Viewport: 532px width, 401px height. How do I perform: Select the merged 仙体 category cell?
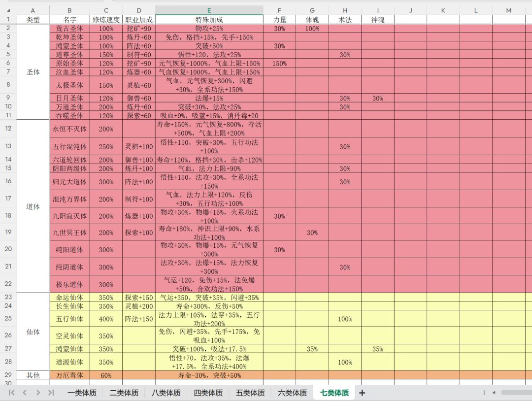tap(33, 332)
